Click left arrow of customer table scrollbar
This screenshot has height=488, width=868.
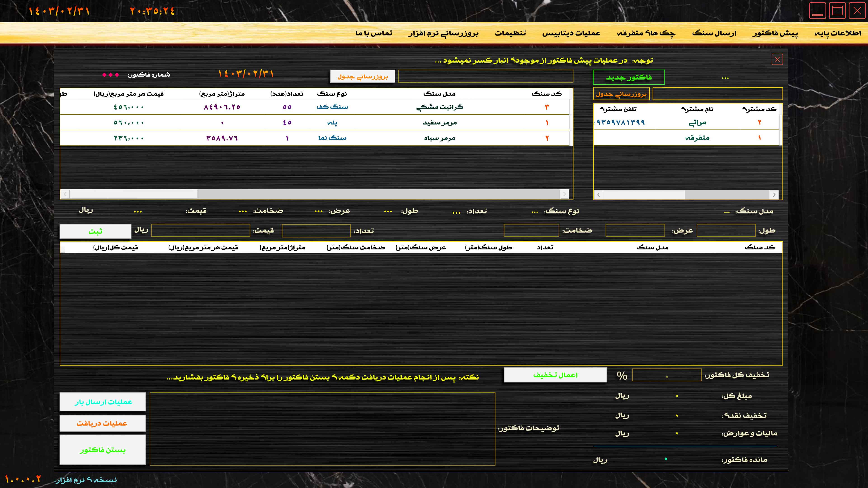pyautogui.click(x=598, y=195)
